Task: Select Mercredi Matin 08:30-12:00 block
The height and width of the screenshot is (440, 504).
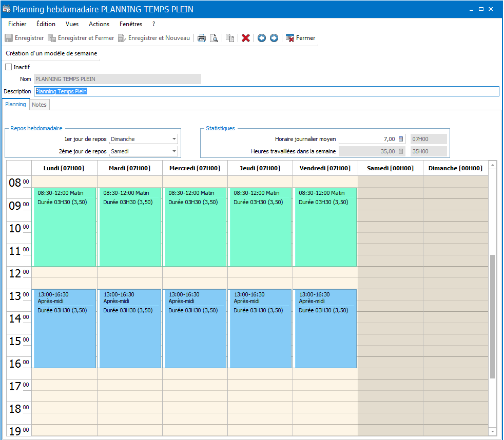Action: [196, 227]
